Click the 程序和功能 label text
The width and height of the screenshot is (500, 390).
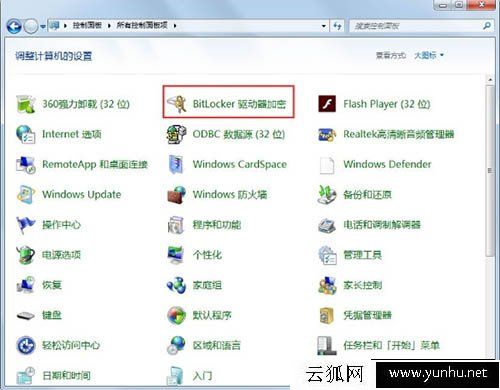point(217,225)
